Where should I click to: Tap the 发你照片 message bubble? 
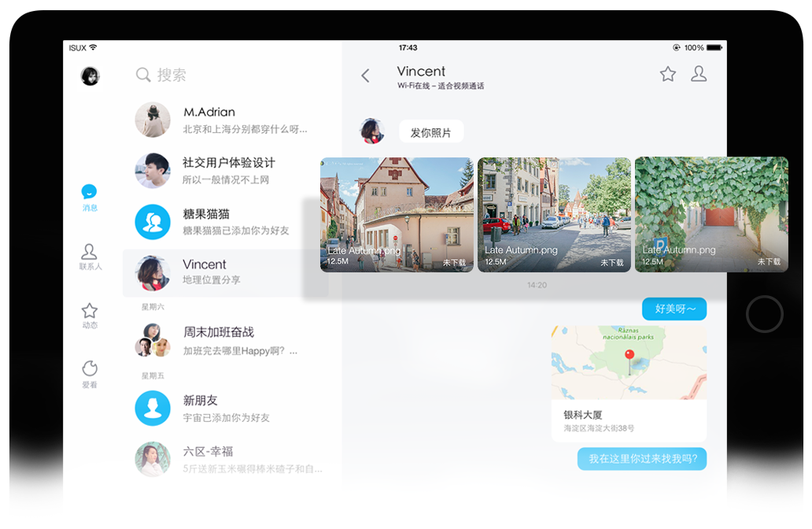tap(431, 132)
